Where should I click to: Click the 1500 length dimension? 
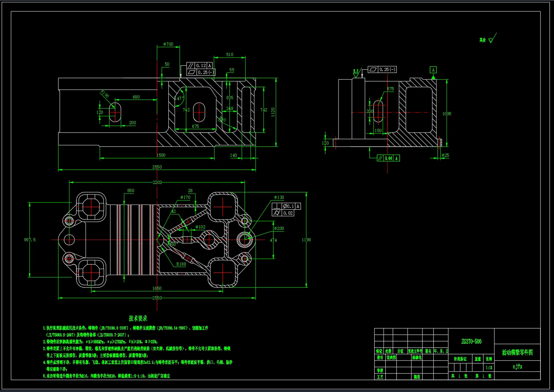pyautogui.click(x=161, y=155)
